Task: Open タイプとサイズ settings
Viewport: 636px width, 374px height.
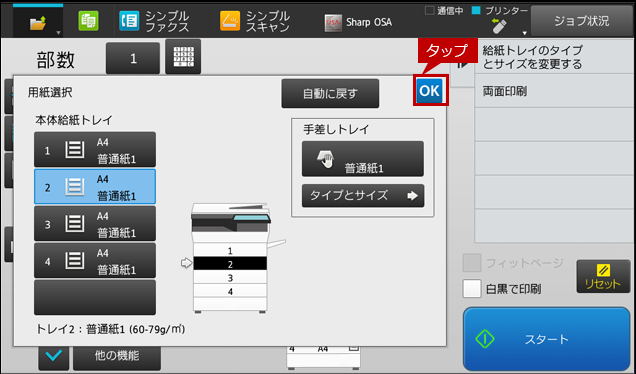Action: coord(363,196)
